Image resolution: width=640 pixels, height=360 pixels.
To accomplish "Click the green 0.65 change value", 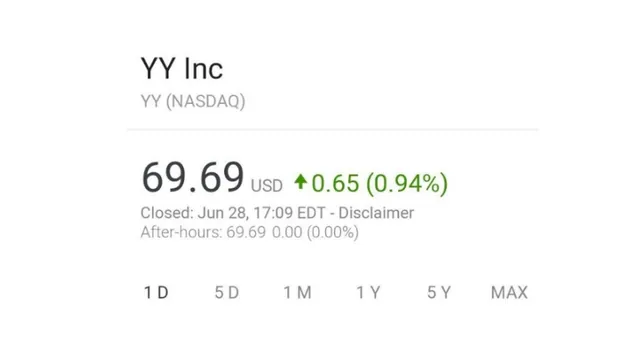I will [335, 183].
